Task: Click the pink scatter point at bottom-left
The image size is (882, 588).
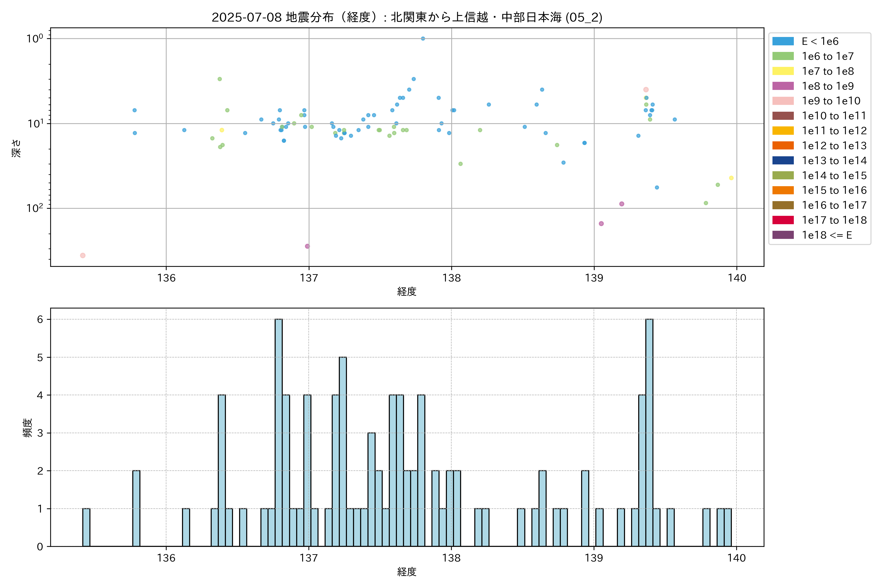Action: pyautogui.click(x=83, y=255)
